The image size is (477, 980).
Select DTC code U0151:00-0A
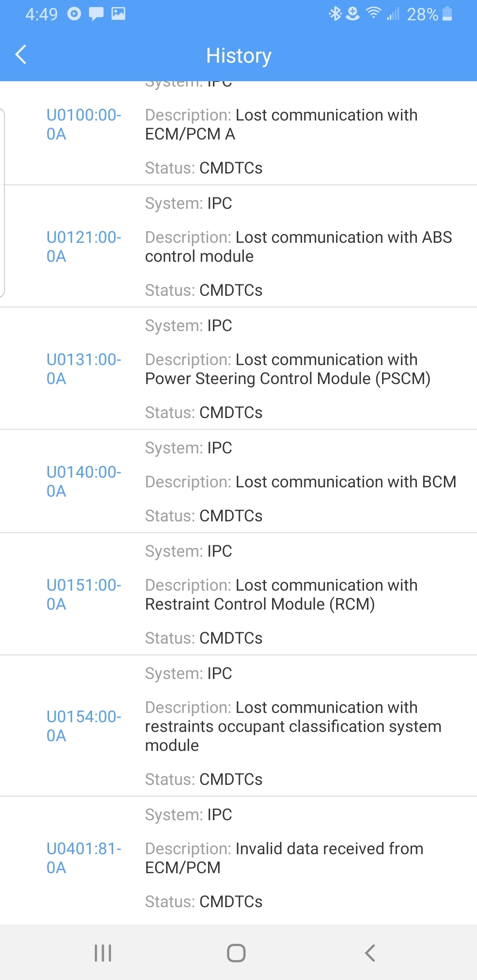coord(83,595)
